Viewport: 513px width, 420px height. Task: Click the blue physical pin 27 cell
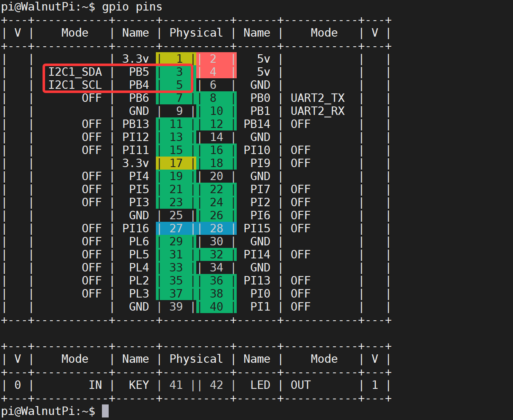(x=176, y=229)
